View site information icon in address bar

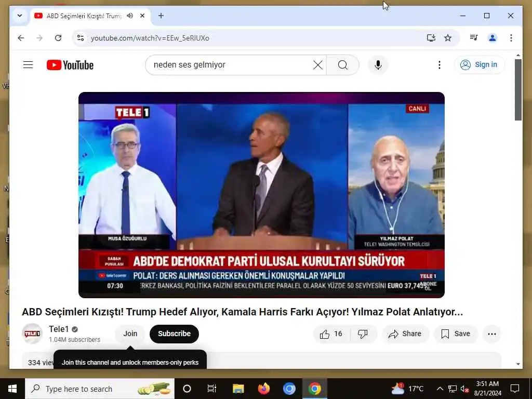tap(81, 38)
